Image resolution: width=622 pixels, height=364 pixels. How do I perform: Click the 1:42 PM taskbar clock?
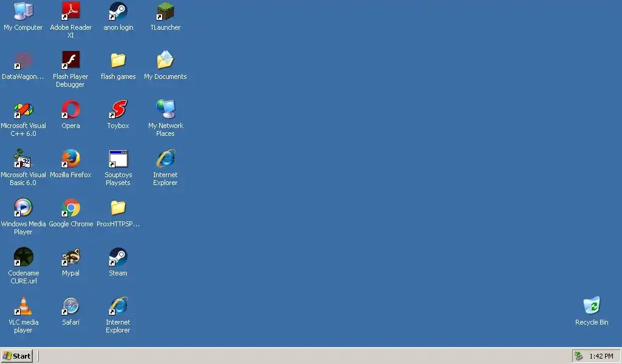click(x=601, y=356)
